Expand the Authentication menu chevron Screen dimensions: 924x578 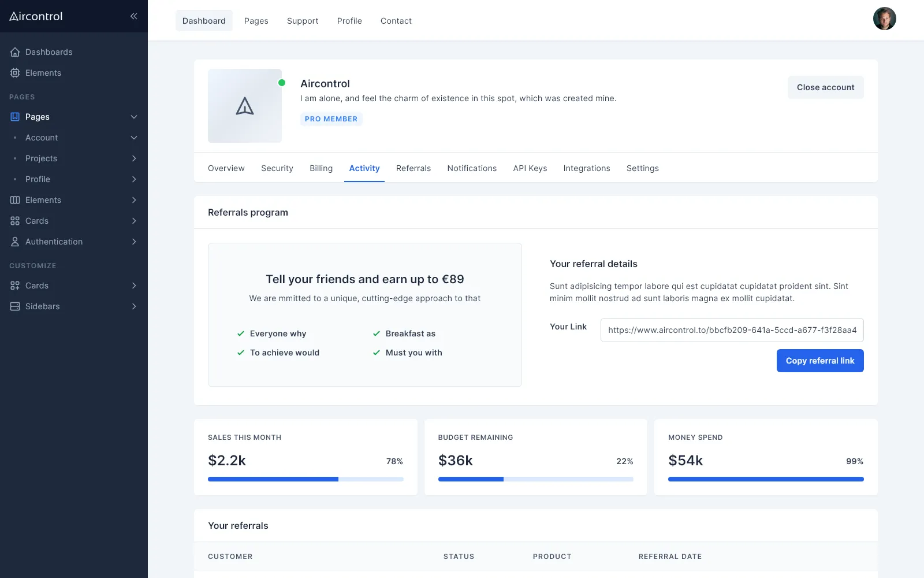point(134,242)
